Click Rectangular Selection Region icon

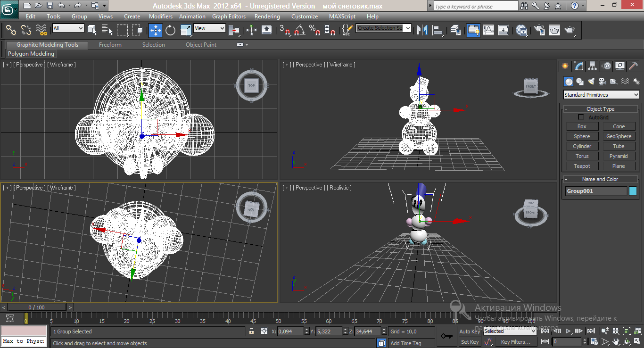pos(122,30)
